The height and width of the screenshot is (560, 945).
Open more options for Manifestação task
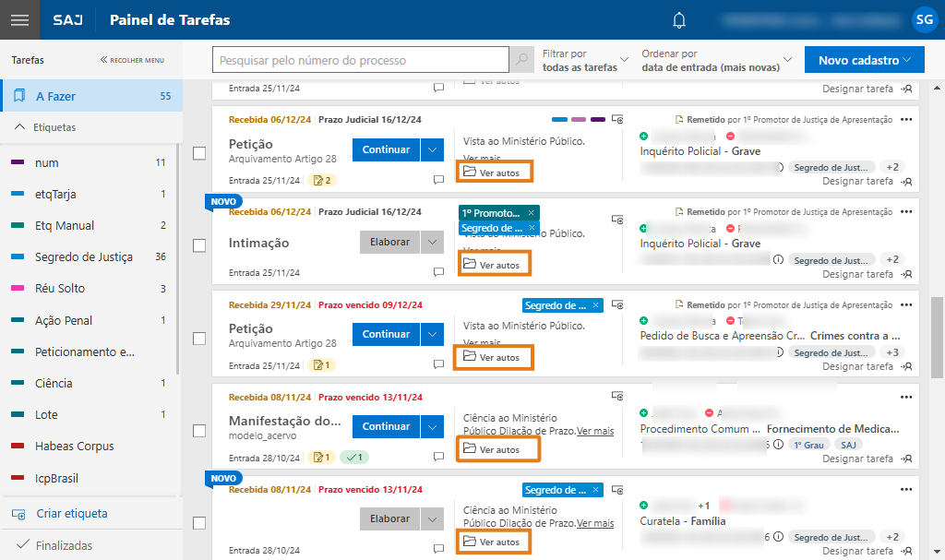[x=905, y=397]
